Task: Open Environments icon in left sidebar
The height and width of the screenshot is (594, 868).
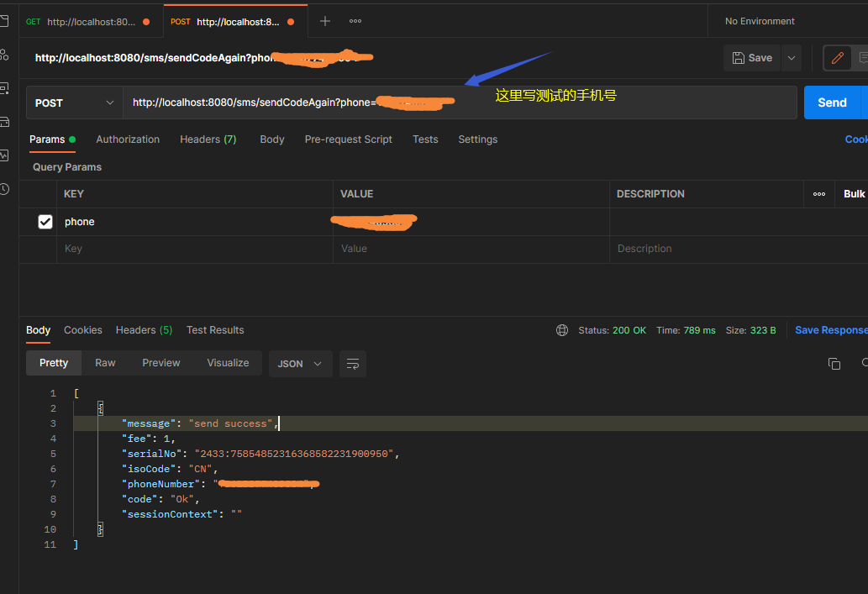Action: [4, 88]
